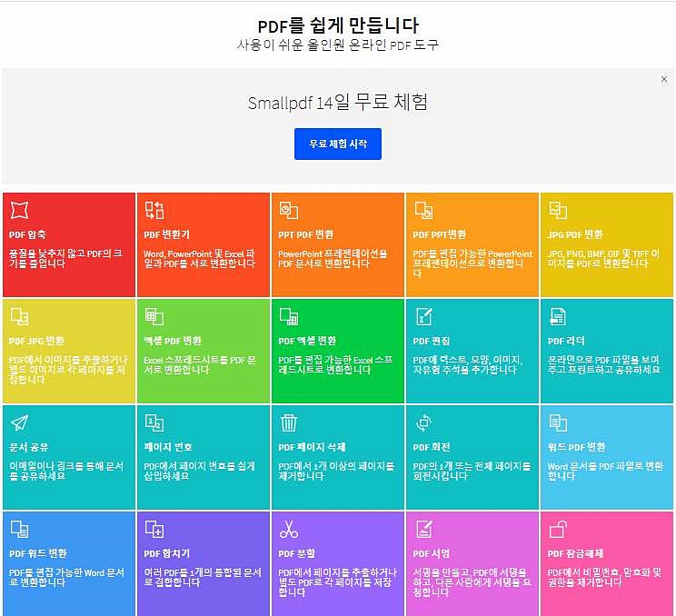Click the PDF 리더 reader icon
Viewport: 676px width, 616px height.
(558, 316)
